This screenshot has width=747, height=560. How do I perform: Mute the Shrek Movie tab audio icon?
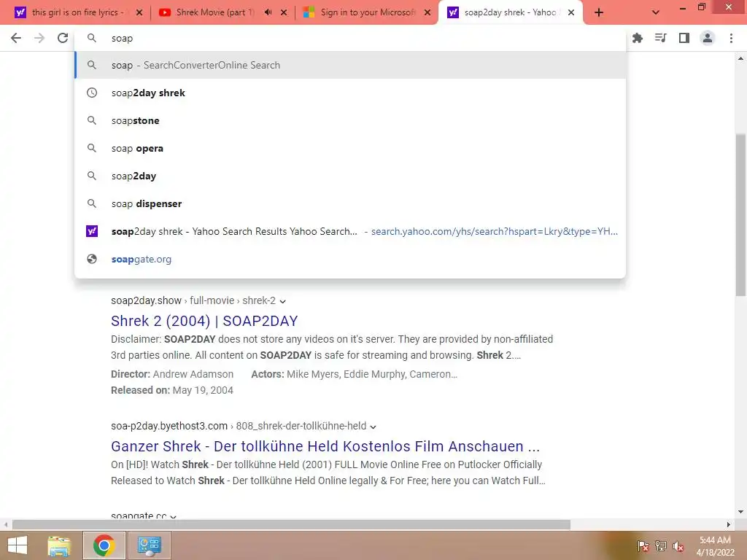click(x=268, y=12)
